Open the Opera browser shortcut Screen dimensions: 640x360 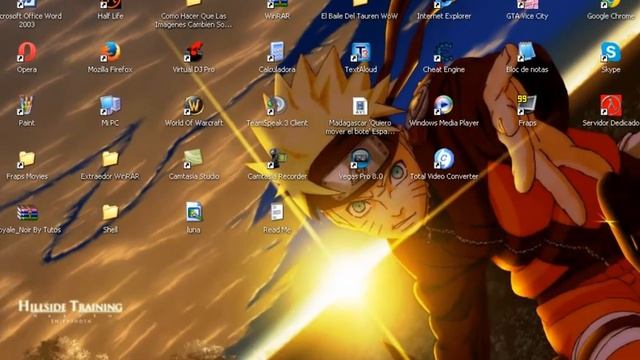tap(27, 52)
